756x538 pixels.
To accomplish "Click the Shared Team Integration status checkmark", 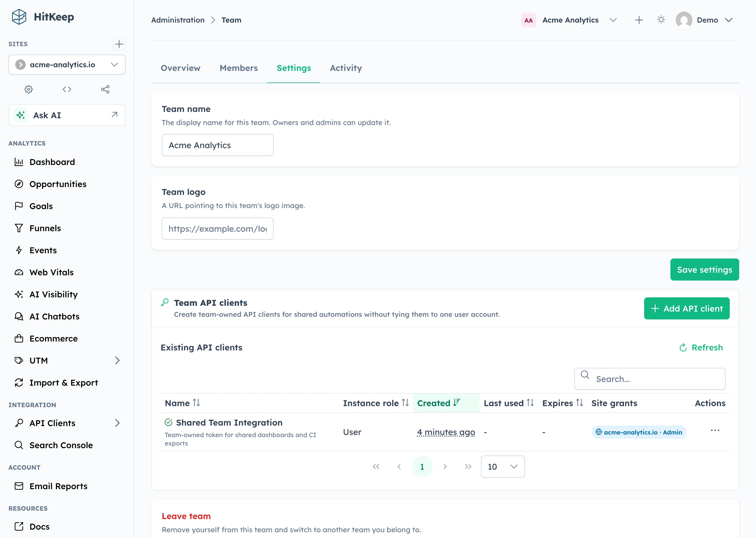I will (169, 422).
